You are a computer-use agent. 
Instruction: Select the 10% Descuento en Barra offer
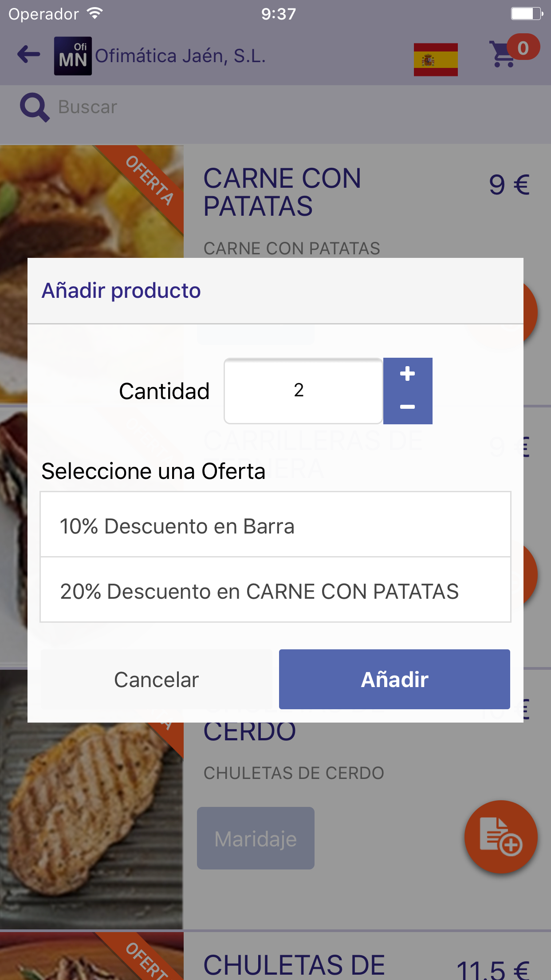[x=275, y=526]
